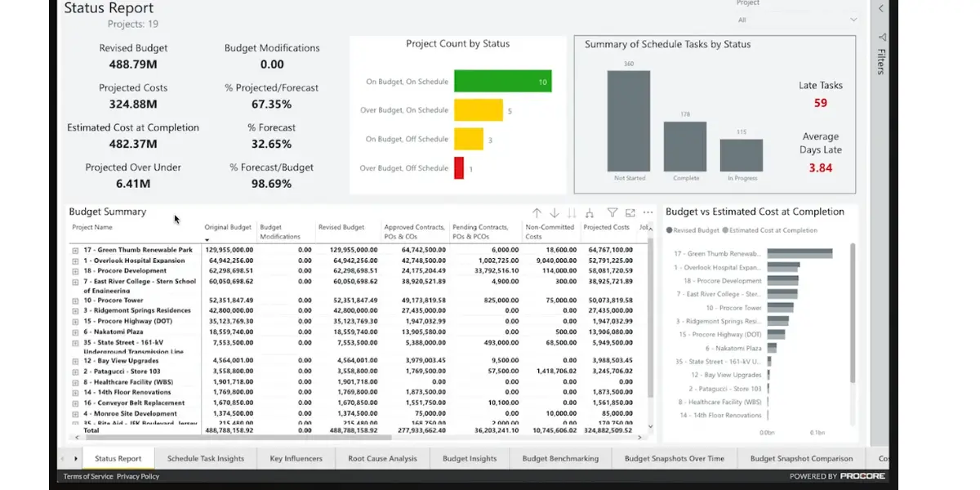Select the Complete tasks column

684,146
